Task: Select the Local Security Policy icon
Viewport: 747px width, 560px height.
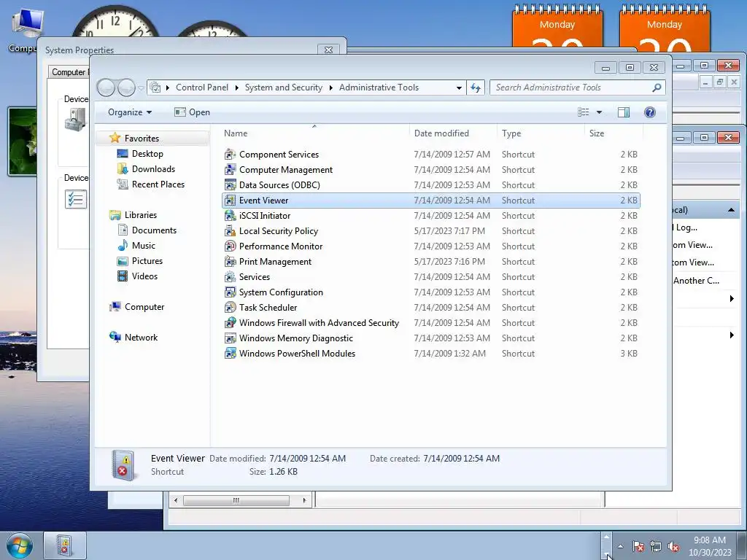Action: point(230,231)
